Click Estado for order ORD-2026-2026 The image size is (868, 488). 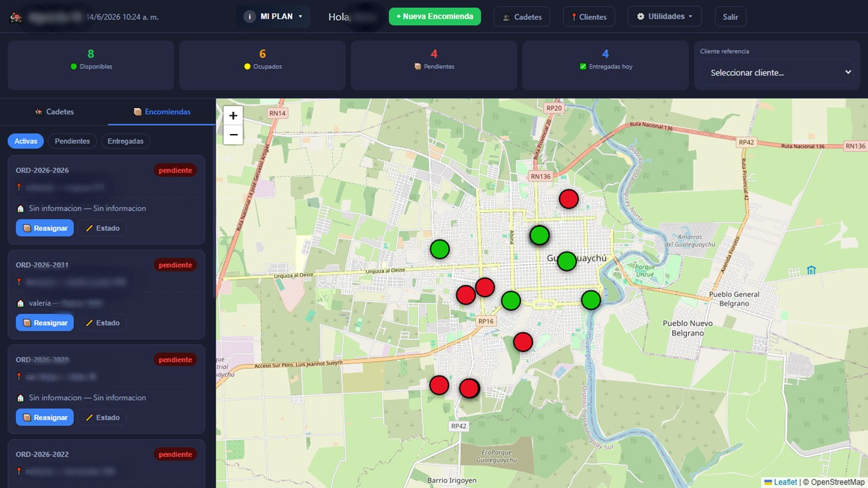pyautogui.click(x=102, y=228)
